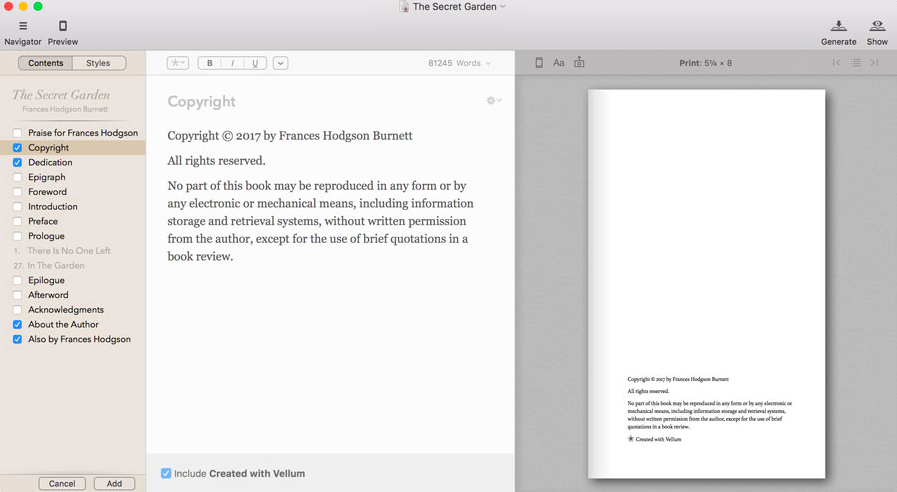897x492 pixels.
Task: Open the additional formatting dropdown
Action: pos(280,63)
